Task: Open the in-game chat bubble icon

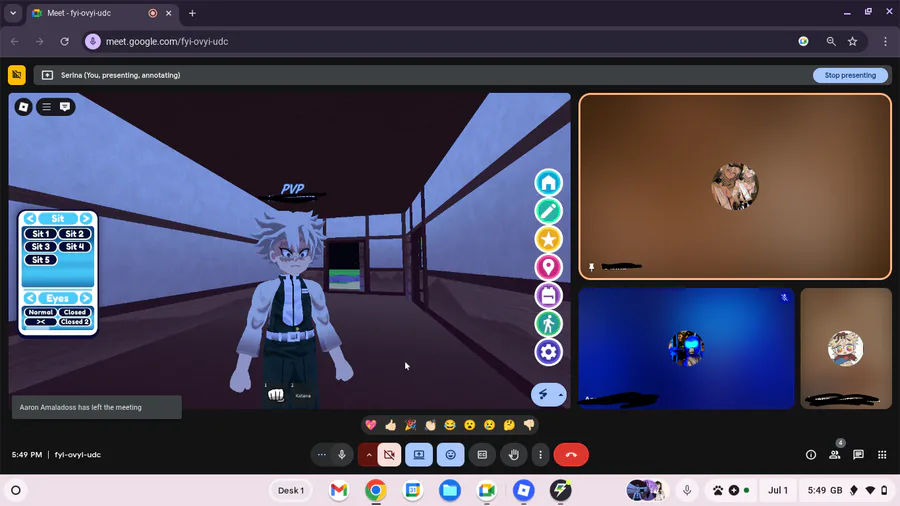Action: click(65, 107)
